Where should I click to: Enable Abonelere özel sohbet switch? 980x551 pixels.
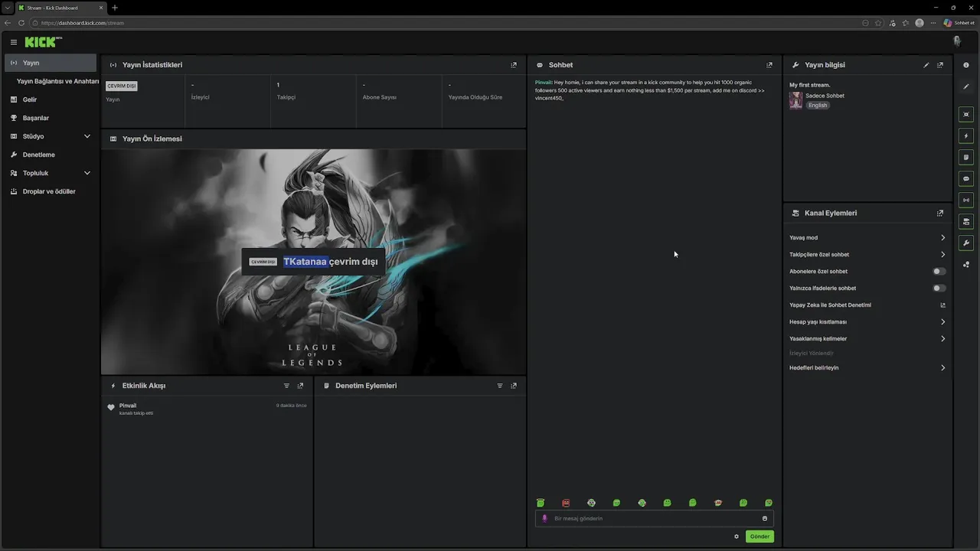tap(939, 271)
